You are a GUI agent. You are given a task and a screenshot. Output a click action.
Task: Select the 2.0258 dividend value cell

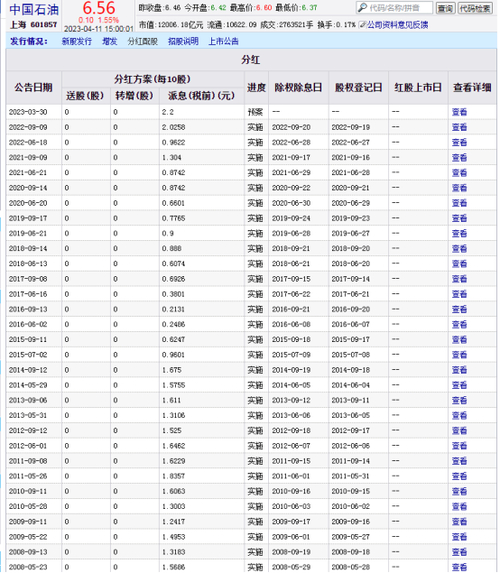tap(201, 127)
